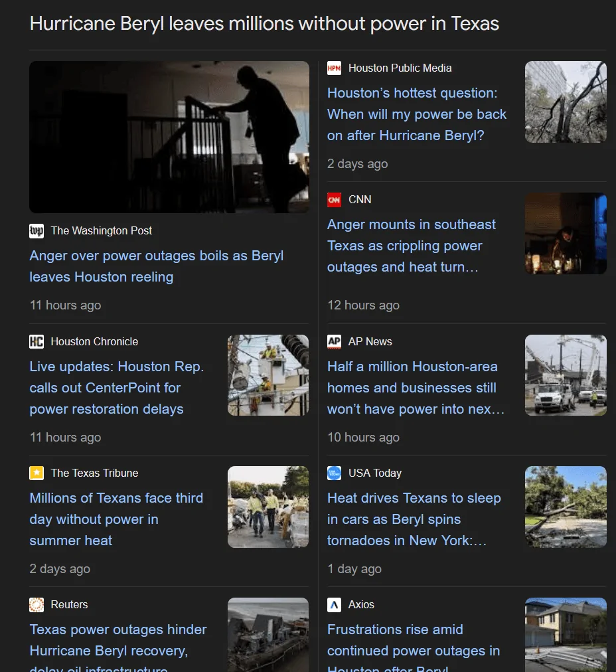Click '1 day ago' under USA Today article

354,568
